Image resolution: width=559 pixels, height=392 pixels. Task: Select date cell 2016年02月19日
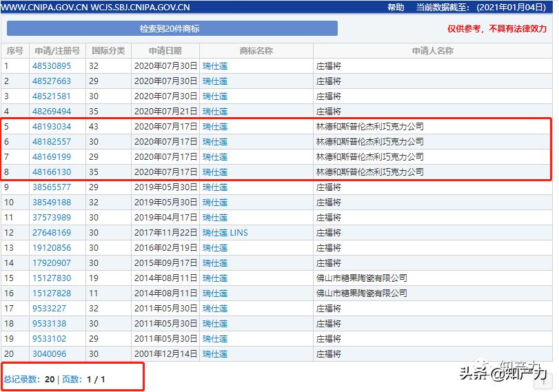click(166, 248)
